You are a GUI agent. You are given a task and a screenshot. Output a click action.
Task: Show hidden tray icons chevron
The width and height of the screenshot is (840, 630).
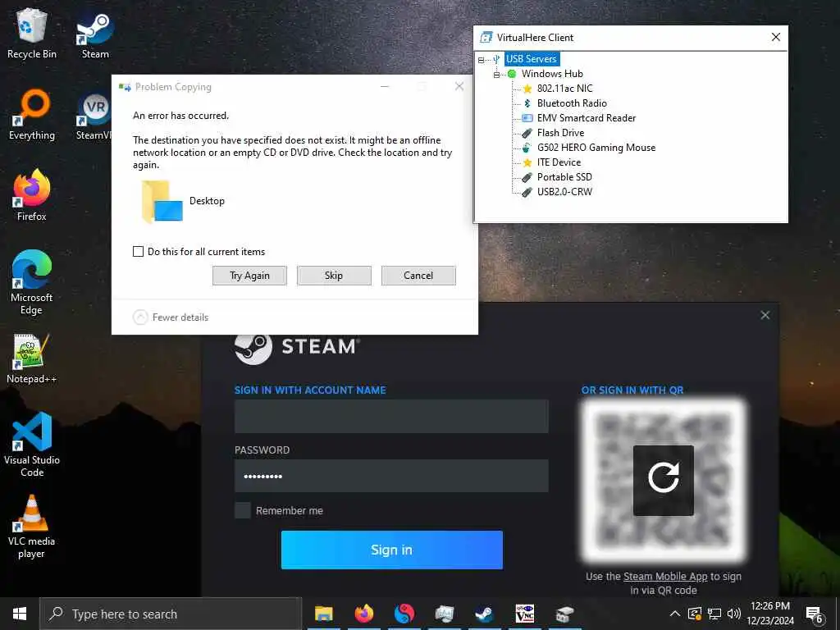(x=675, y=614)
